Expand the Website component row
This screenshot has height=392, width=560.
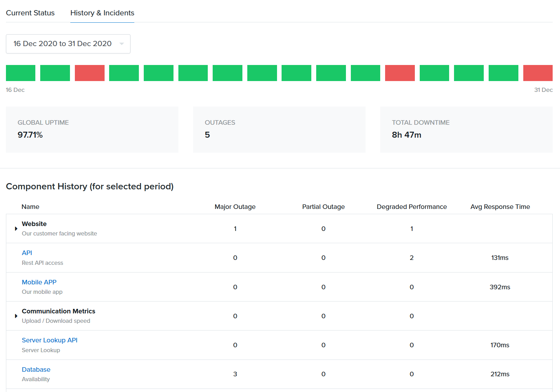[x=16, y=229]
